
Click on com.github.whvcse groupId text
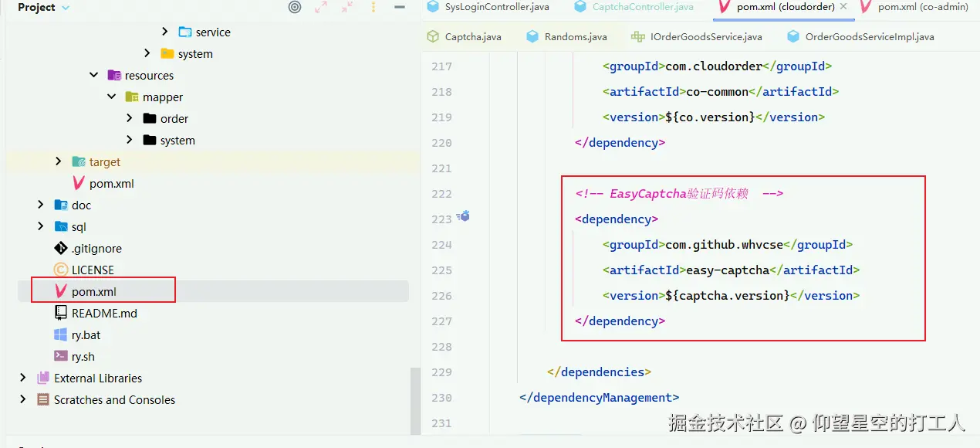point(724,245)
